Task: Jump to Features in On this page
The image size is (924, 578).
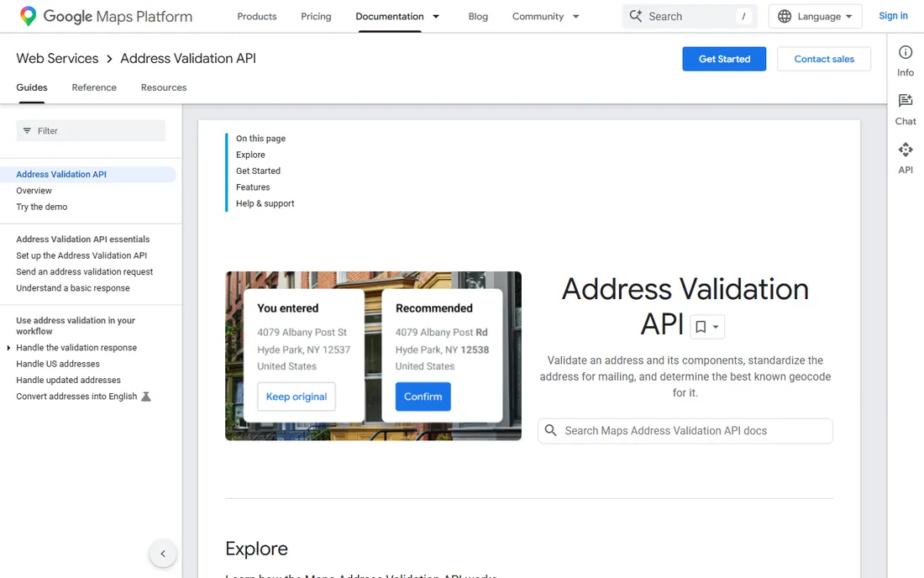Action: click(x=253, y=187)
